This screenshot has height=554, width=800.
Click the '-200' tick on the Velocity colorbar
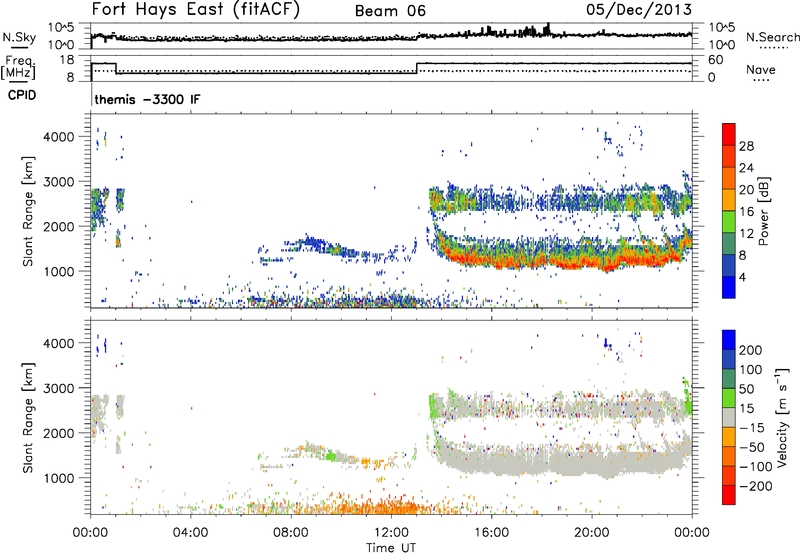tap(755, 486)
